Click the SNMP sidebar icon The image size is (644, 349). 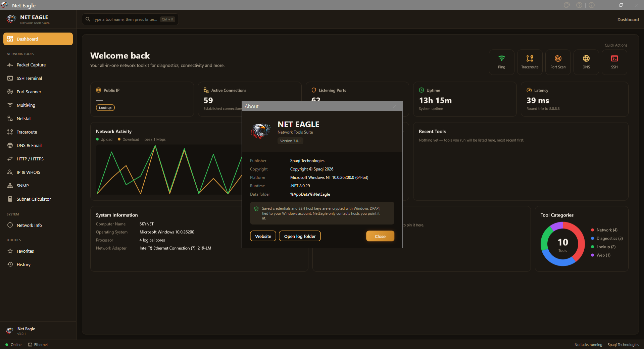(10, 186)
